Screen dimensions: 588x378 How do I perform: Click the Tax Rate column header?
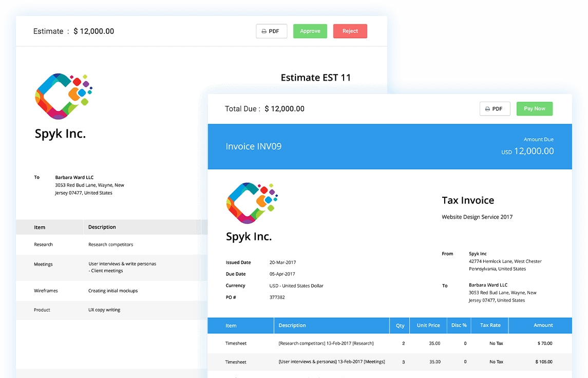(490, 326)
